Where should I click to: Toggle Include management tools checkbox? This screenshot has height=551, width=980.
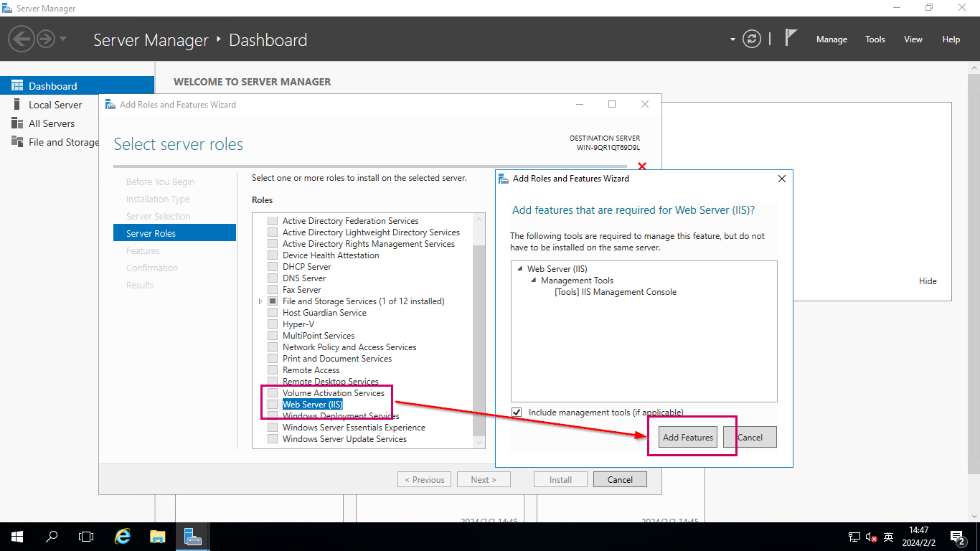[x=517, y=412]
